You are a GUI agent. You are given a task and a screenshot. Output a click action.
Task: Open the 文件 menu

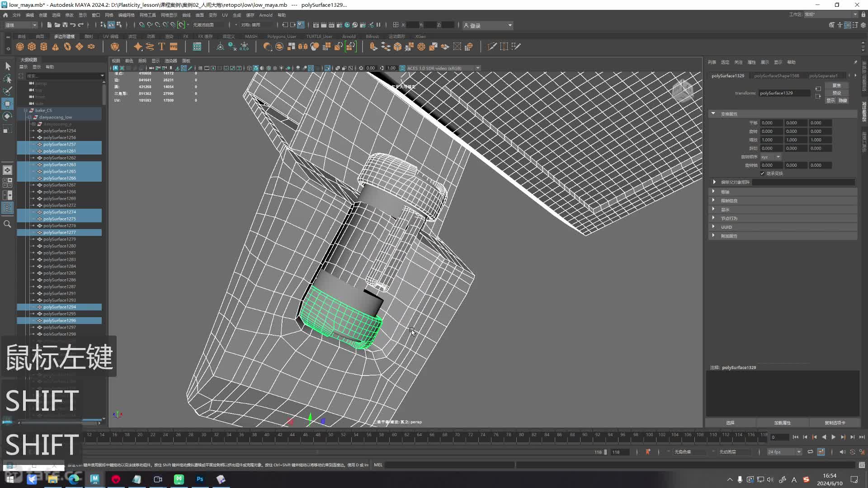click(16, 15)
